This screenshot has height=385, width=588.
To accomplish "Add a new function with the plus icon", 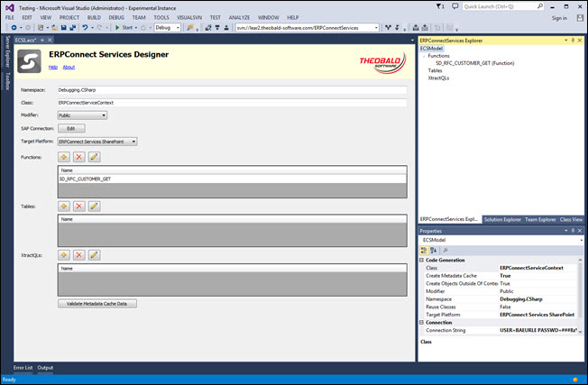I will click(x=64, y=157).
